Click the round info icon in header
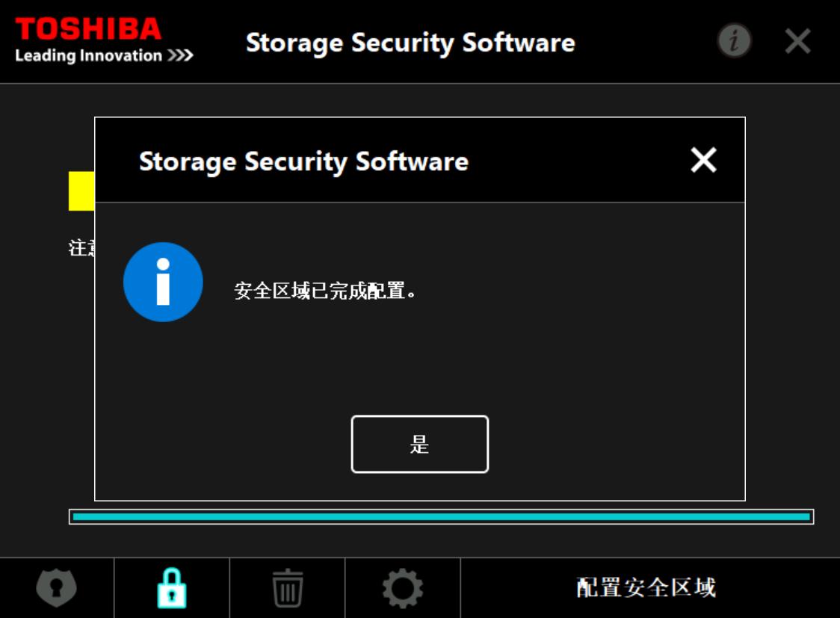The height and width of the screenshot is (618, 840). click(x=735, y=41)
